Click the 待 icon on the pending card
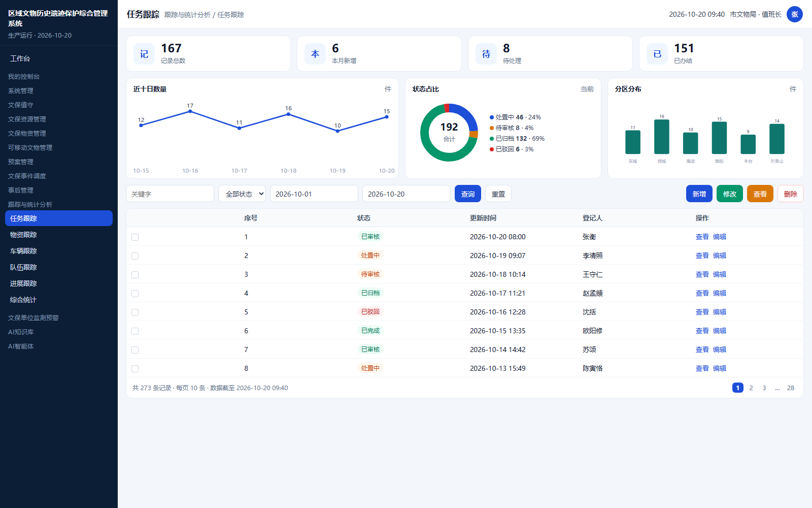Viewport: 812px width, 508px height. coord(486,54)
